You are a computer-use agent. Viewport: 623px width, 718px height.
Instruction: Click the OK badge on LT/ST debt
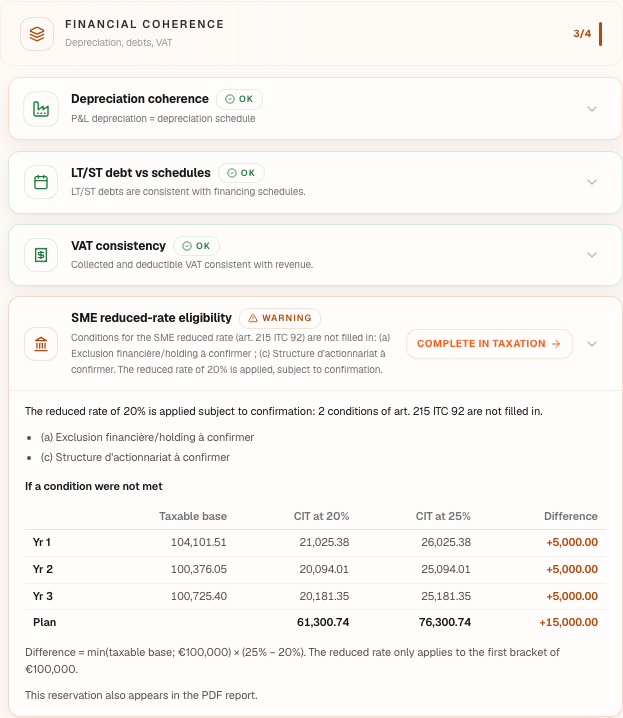point(241,173)
